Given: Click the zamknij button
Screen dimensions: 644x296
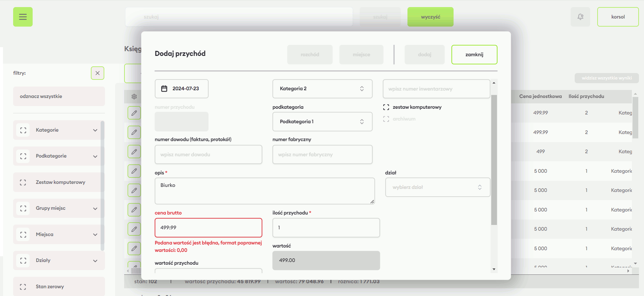Looking at the screenshot, I should point(474,55).
